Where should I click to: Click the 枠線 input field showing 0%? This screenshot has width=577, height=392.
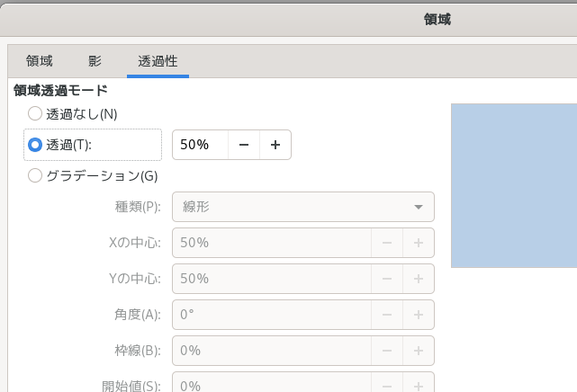(272, 351)
